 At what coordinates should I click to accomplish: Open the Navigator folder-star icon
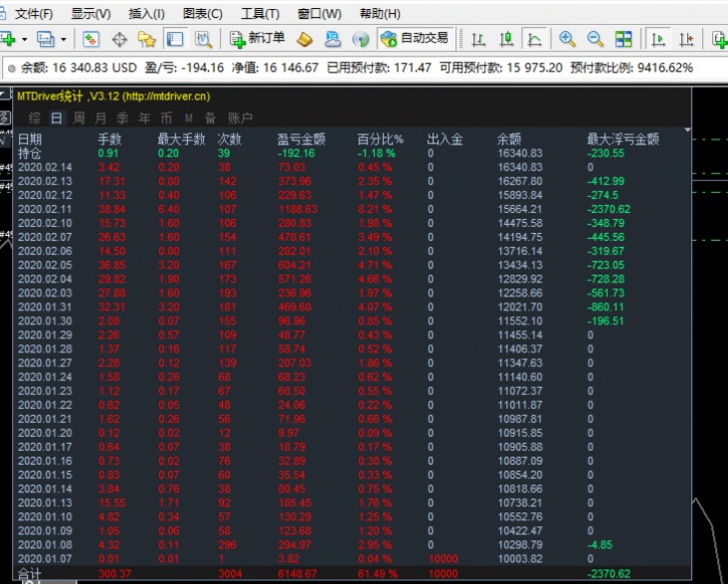pyautogui.click(x=147, y=39)
